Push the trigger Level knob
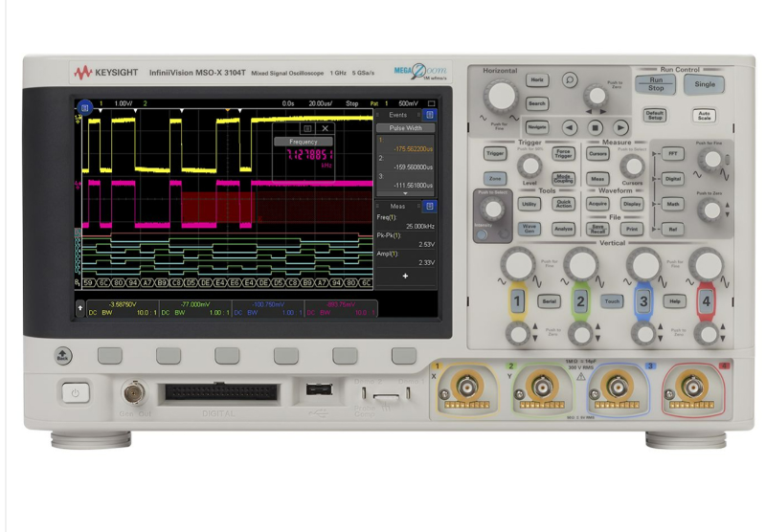Screen dimensions: 766x532 (x=529, y=166)
